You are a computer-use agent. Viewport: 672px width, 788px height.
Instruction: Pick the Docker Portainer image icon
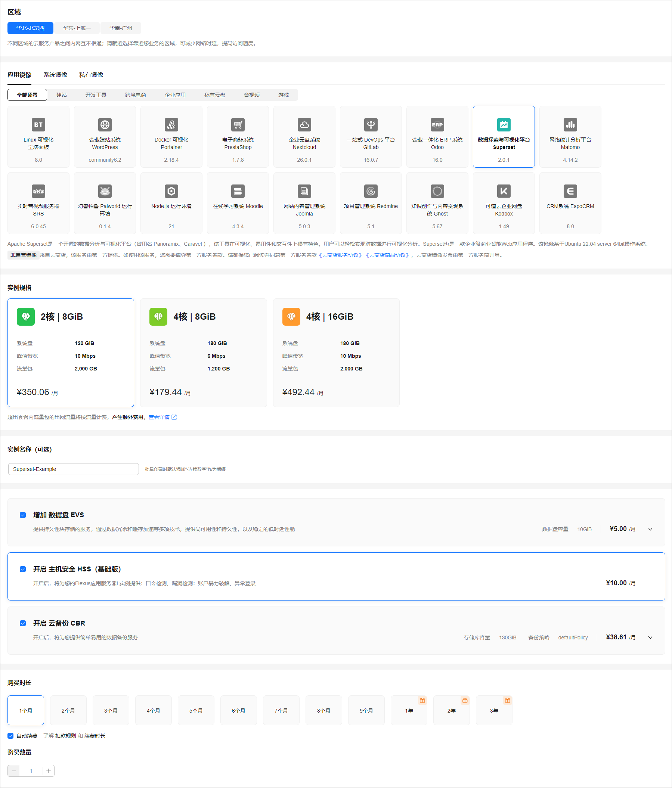point(171,125)
